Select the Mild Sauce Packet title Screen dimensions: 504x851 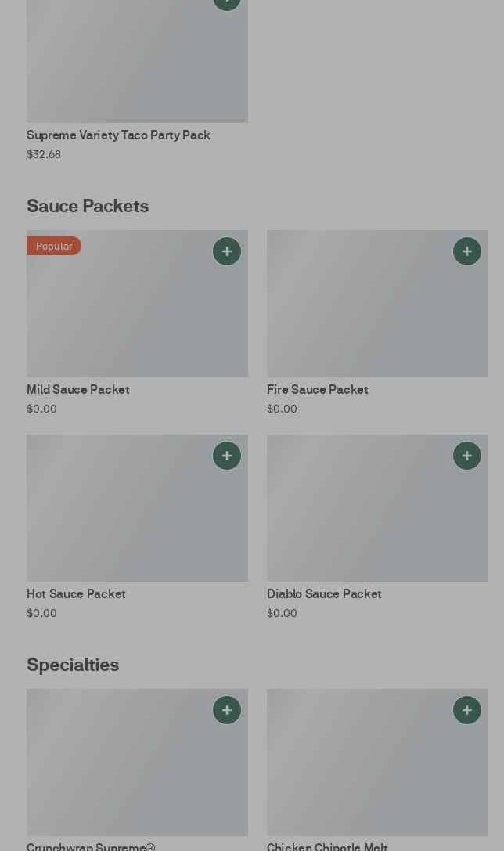(78, 389)
